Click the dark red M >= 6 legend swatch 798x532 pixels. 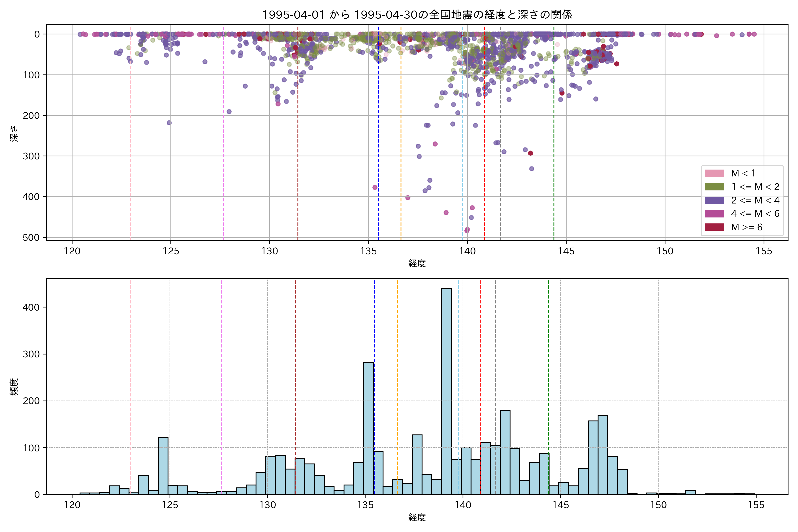click(x=714, y=227)
